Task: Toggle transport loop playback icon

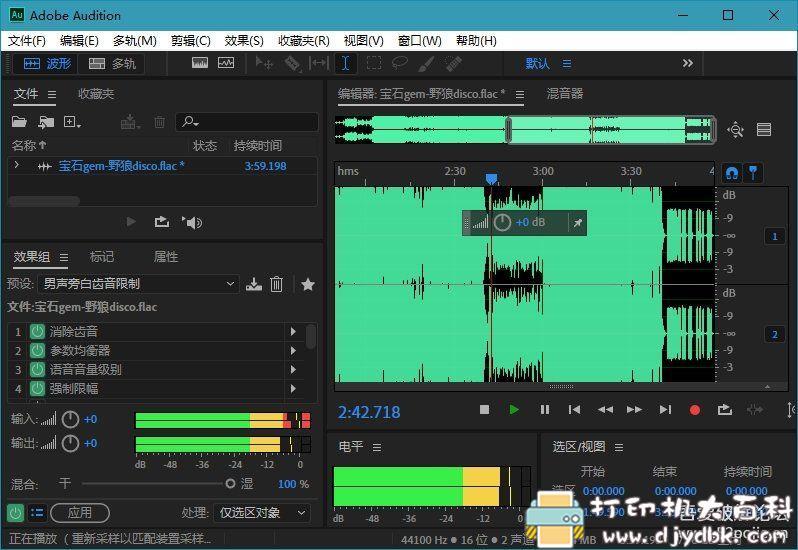Action: pyautogui.click(x=724, y=410)
